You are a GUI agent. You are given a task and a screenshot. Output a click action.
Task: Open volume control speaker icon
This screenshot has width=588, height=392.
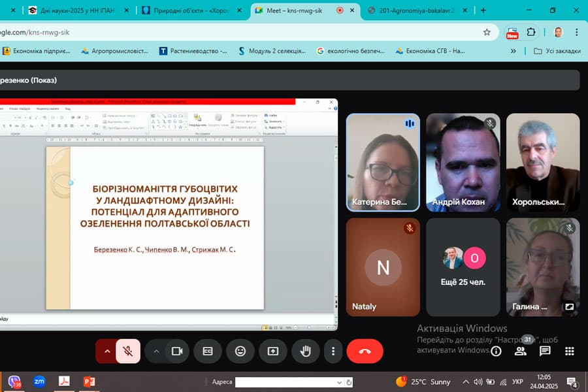[x=478, y=382]
